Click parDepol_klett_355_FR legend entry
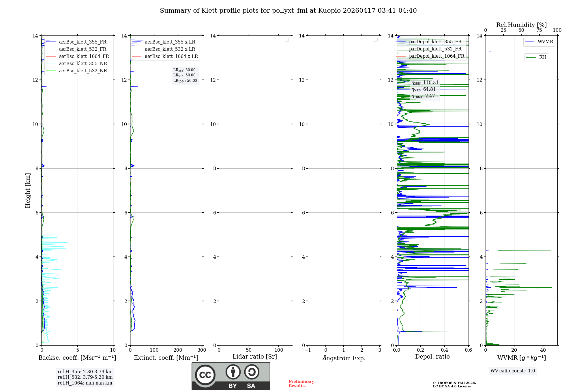The width and height of the screenshot is (577, 392). click(x=435, y=42)
